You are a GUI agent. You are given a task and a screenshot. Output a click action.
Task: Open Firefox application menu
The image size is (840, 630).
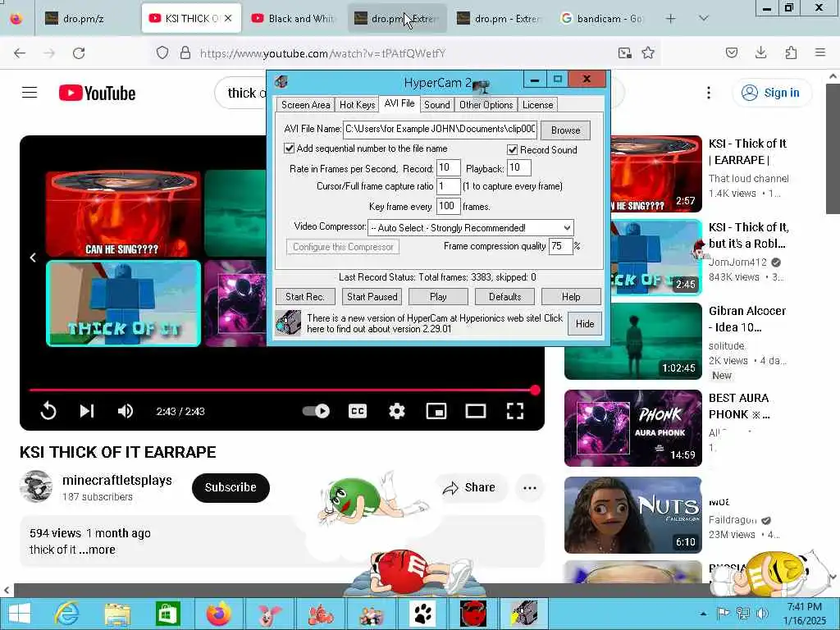820,52
